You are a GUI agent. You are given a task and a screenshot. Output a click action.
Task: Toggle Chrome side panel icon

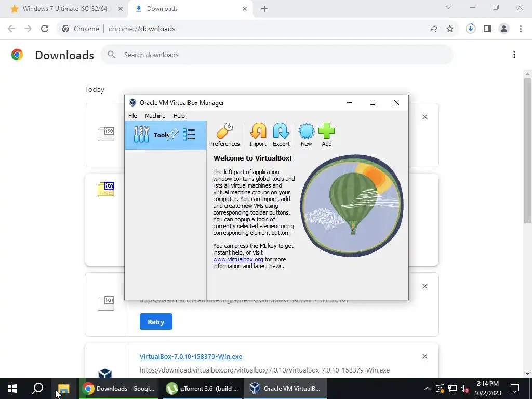[x=487, y=29]
